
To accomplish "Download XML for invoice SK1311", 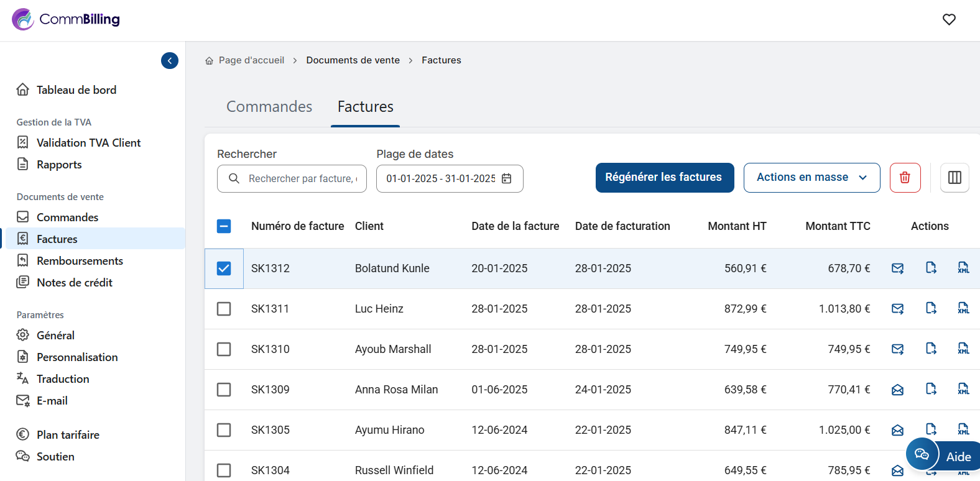I will [x=963, y=309].
